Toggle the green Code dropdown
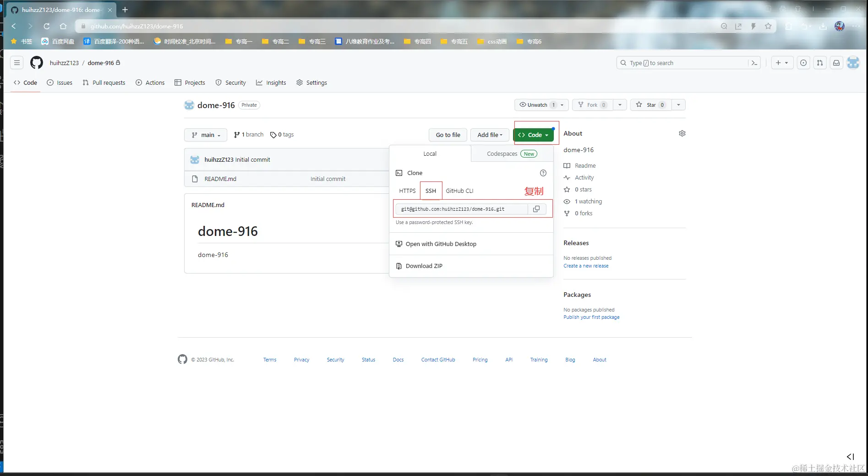868x476 pixels. pyautogui.click(x=533, y=135)
